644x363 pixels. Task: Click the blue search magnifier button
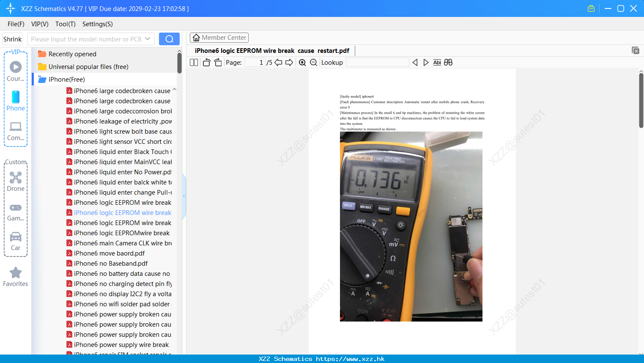pos(169,39)
